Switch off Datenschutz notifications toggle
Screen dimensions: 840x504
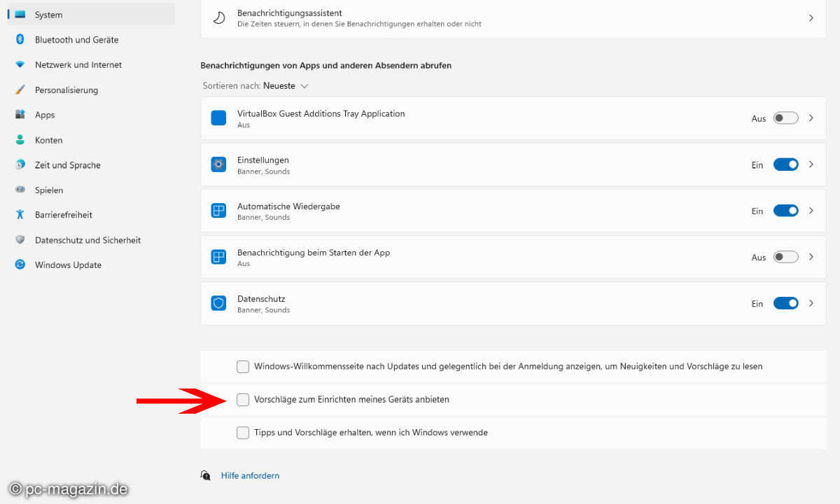[785, 303]
